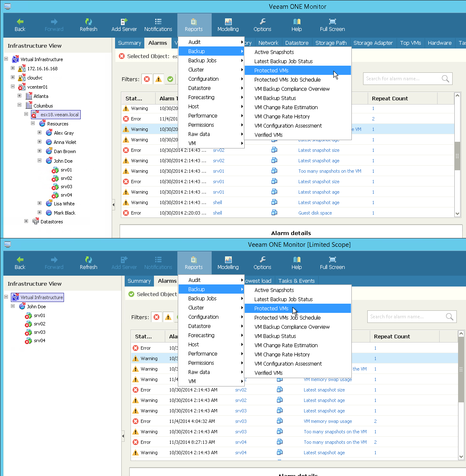Expand the cloudvc tree node
This screenshot has height=476, width=466.
(x=13, y=77)
